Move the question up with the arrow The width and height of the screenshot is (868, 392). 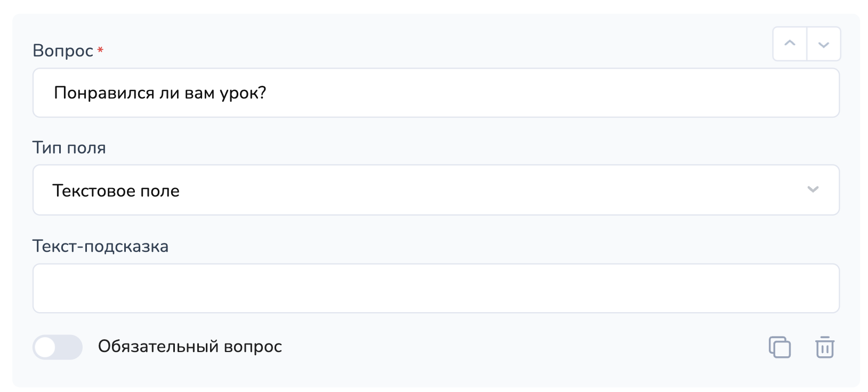tap(790, 44)
